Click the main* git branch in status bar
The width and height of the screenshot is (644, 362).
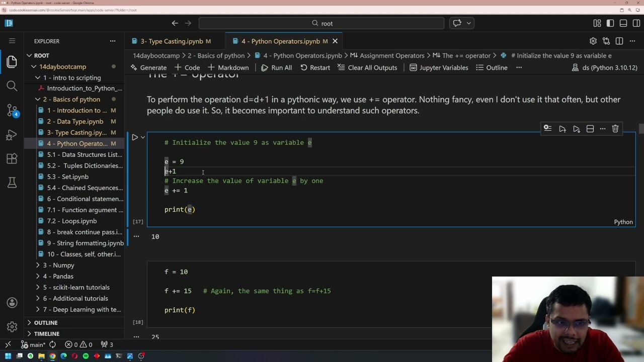[33, 344]
